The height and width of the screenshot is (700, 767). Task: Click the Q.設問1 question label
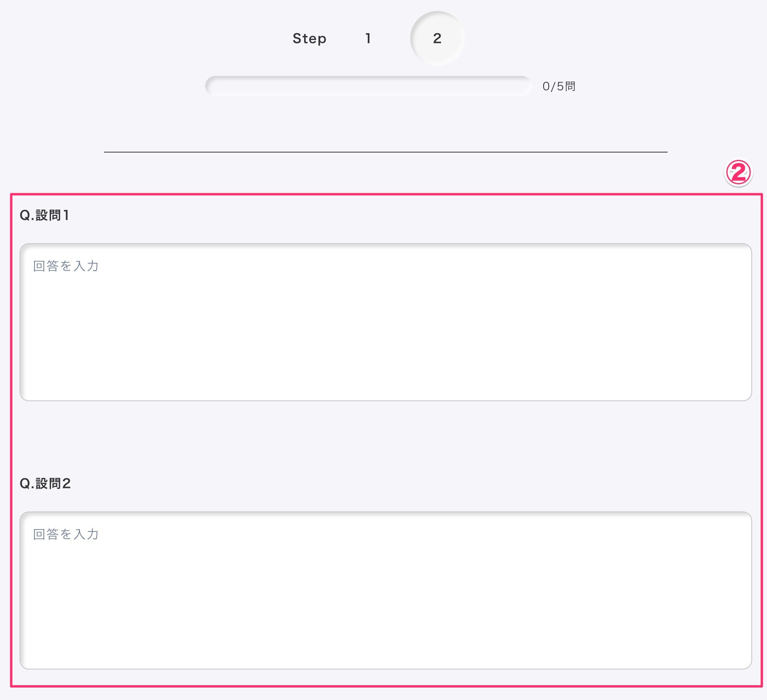point(44,215)
